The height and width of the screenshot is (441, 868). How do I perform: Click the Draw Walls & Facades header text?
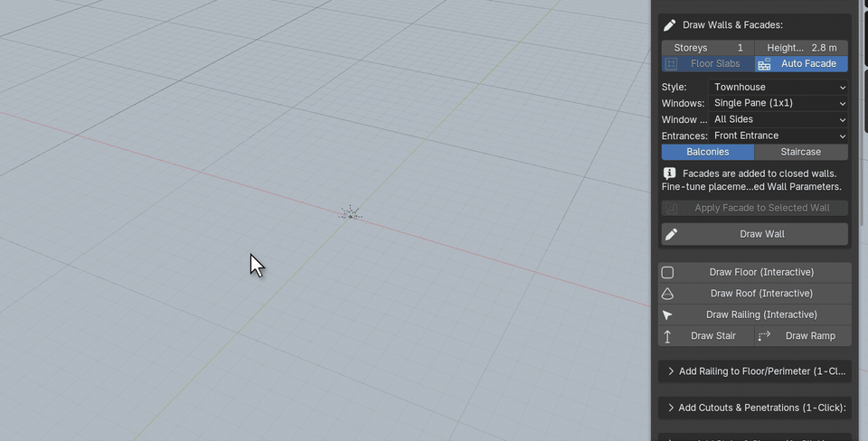732,25
